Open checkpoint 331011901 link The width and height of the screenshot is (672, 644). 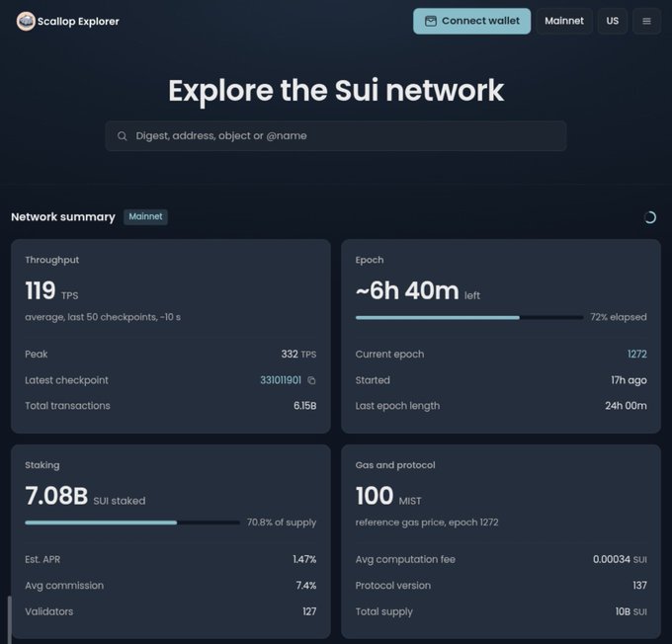pos(281,380)
